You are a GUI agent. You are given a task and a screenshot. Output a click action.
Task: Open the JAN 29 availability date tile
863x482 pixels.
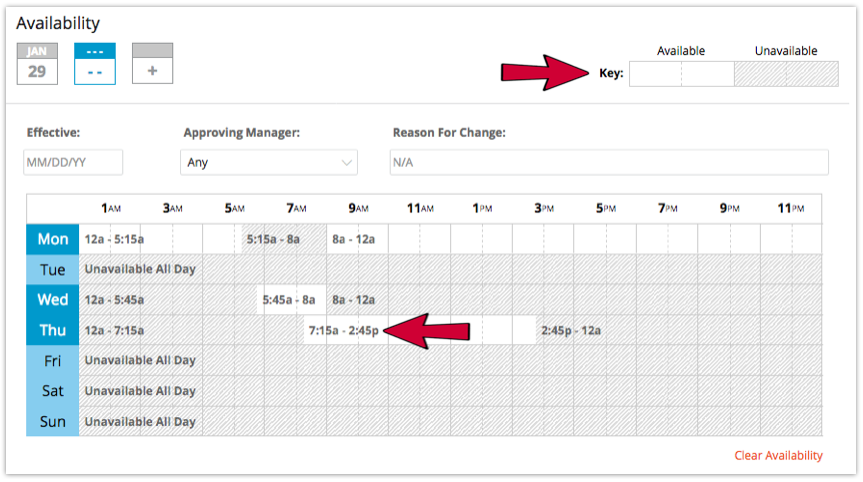tap(37, 64)
